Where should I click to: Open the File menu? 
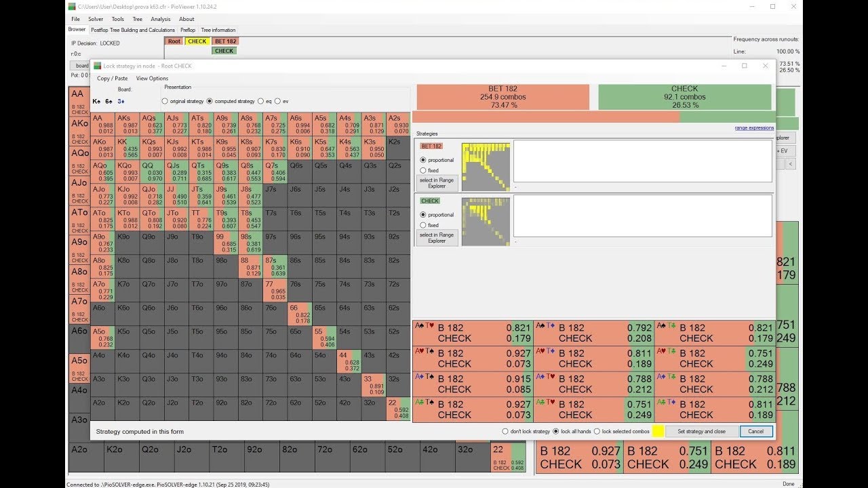point(75,19)
